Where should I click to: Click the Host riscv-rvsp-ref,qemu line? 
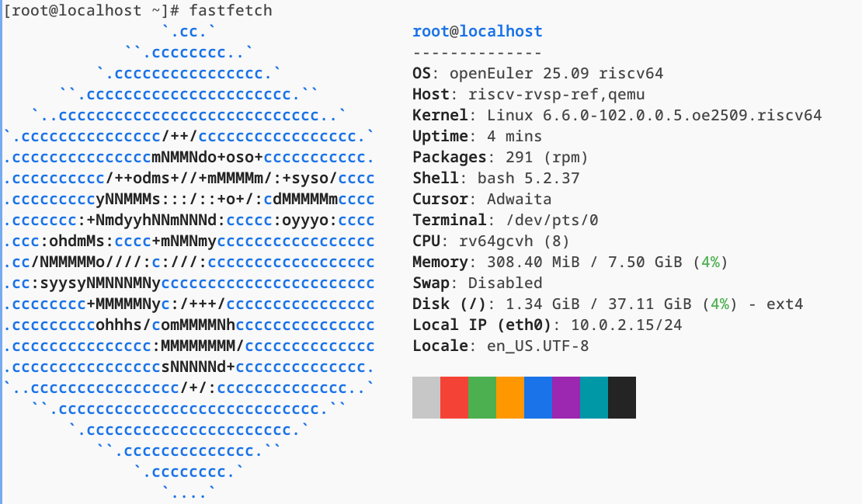click(528, 95)
